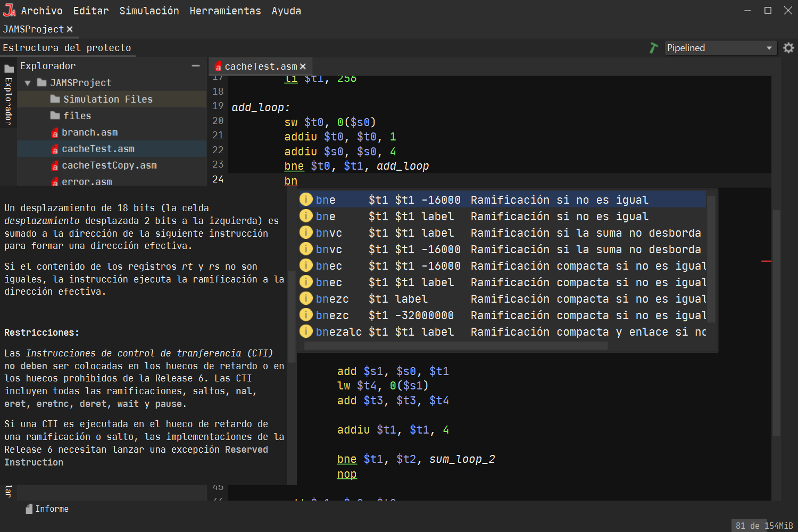Click the folder icon of Simulation Files
Viewport: 798px width, 532px height.
tap(55, 98)
